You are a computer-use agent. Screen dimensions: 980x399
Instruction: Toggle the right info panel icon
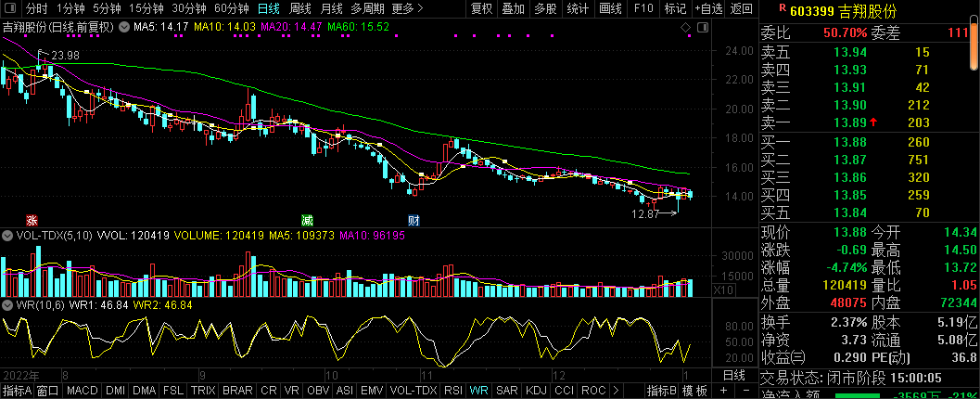(702, 27)
